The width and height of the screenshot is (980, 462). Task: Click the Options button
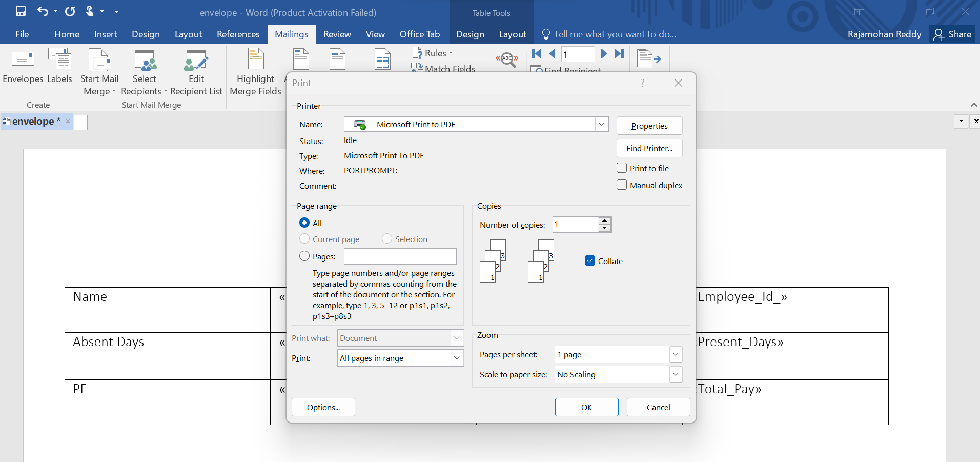pos(323,407)
